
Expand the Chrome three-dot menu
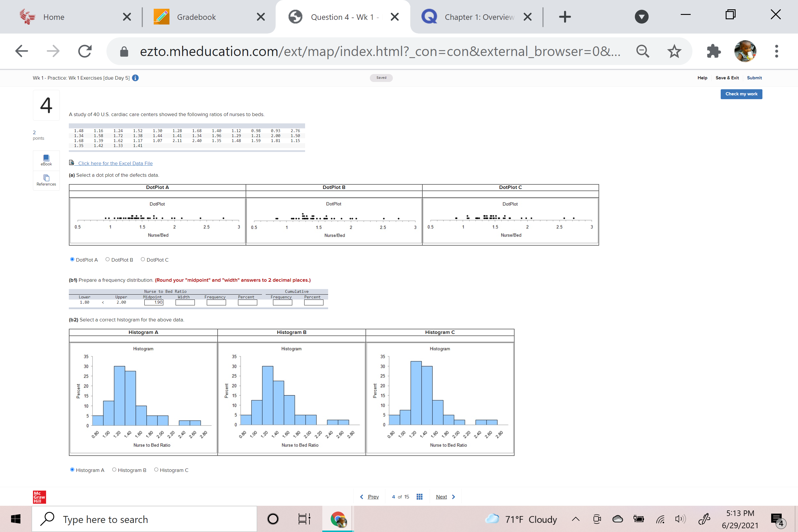pos(776,52)
